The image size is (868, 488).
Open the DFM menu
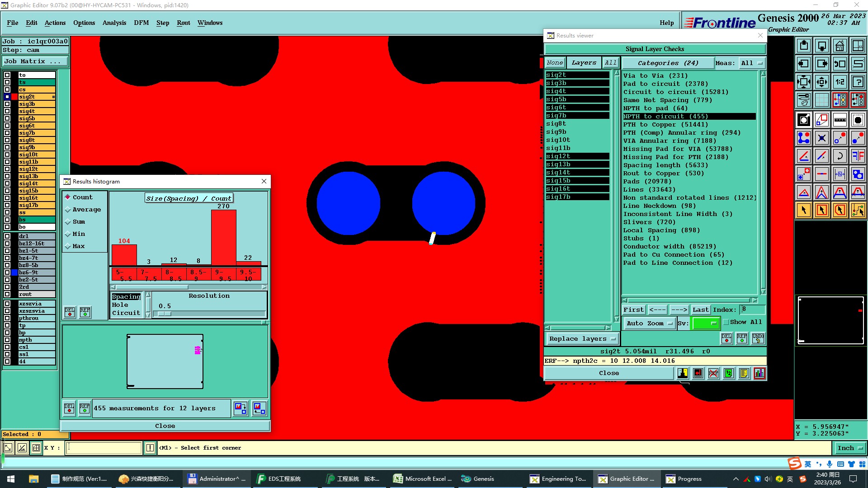tap(142, 23)
